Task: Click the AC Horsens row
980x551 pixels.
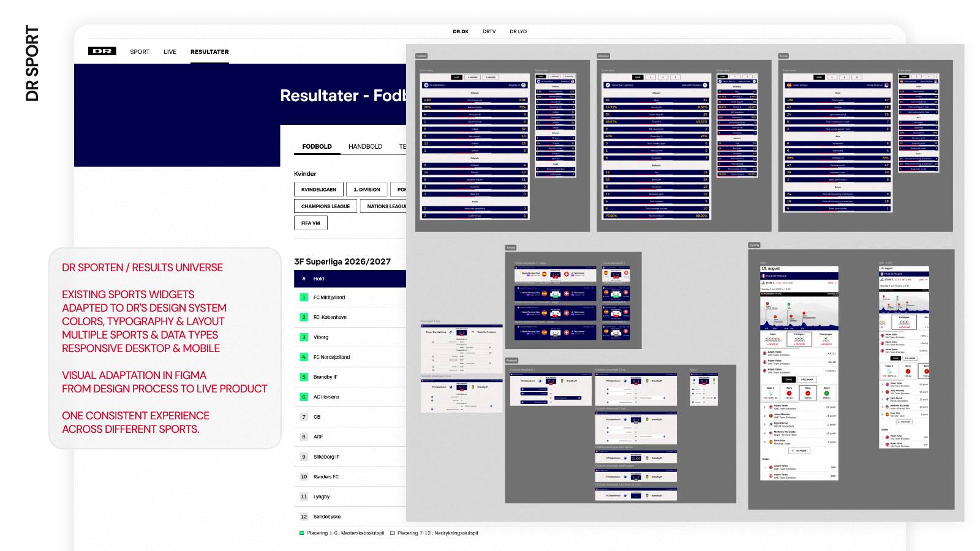Action: pyautogui.click(x=350, y=397)
